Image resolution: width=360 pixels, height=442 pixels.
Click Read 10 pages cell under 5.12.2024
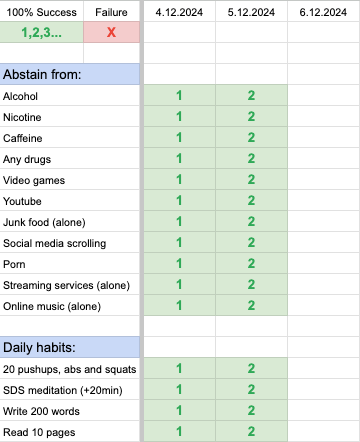click(251, 432)
